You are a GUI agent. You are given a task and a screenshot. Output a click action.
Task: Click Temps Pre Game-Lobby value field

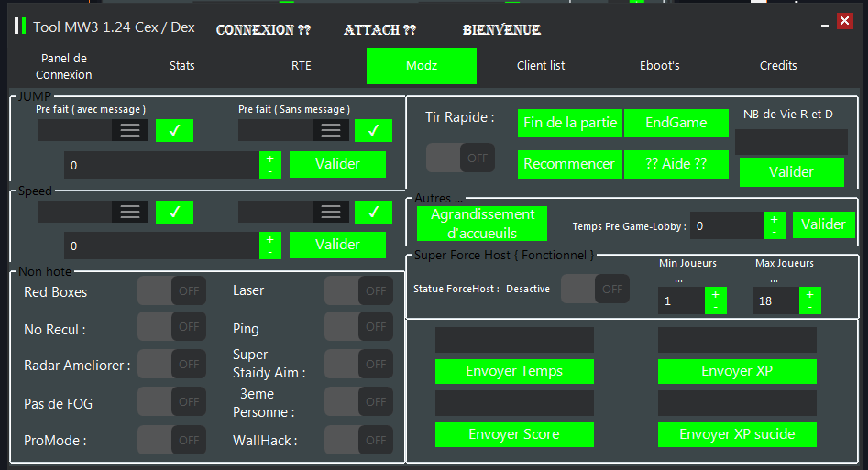click(727, 226)
